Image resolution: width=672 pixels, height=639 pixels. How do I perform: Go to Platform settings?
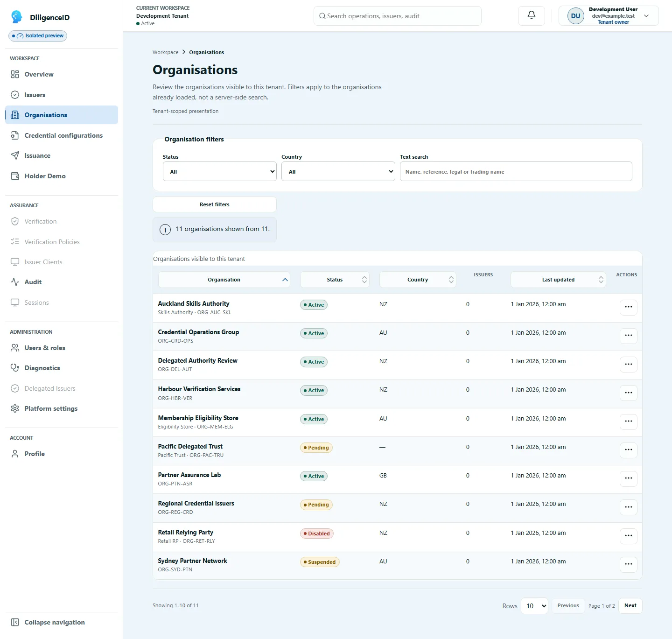(62, 408)
